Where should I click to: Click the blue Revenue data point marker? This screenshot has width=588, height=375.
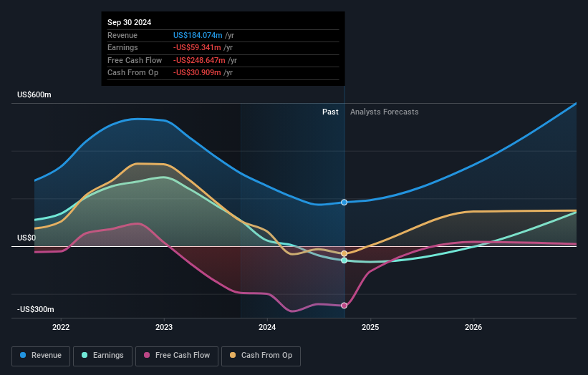tap(344, 203)
